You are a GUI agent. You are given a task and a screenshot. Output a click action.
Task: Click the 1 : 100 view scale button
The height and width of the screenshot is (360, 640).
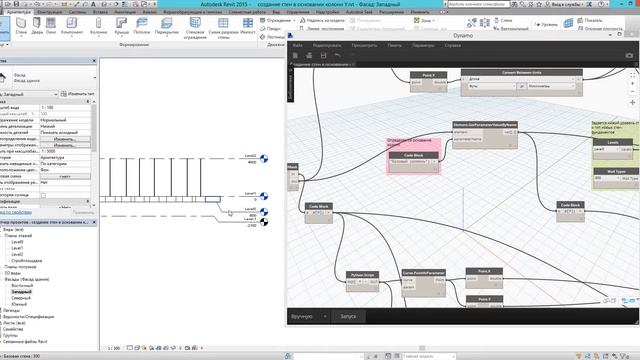[x=114, y=348]
